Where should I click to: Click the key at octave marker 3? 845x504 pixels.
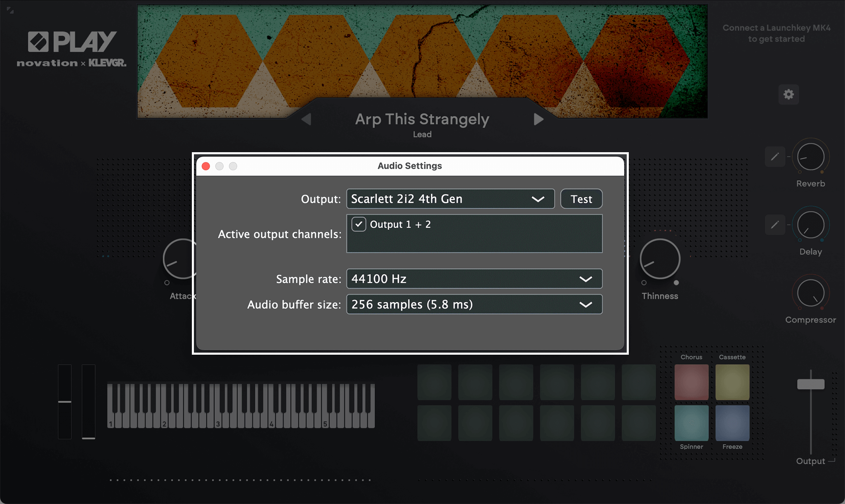tap(218, 422)
